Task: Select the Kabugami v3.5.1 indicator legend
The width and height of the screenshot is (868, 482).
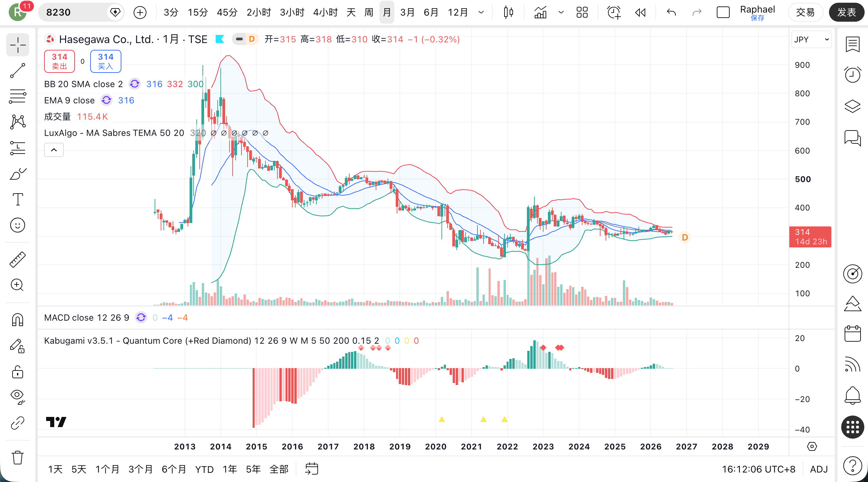Action: tap(211, 341)
